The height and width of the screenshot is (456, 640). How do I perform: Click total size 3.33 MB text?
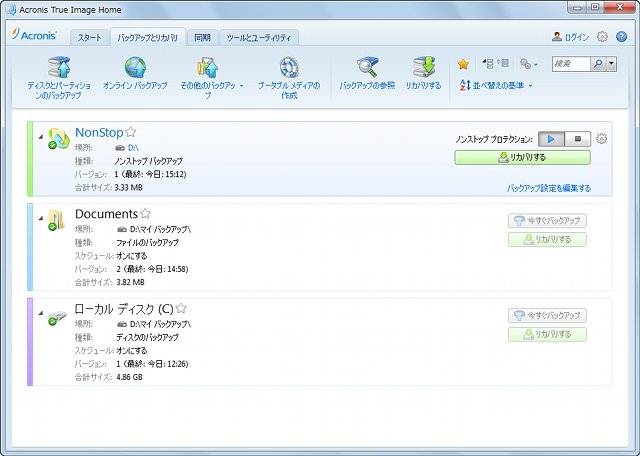coord(129,188)
